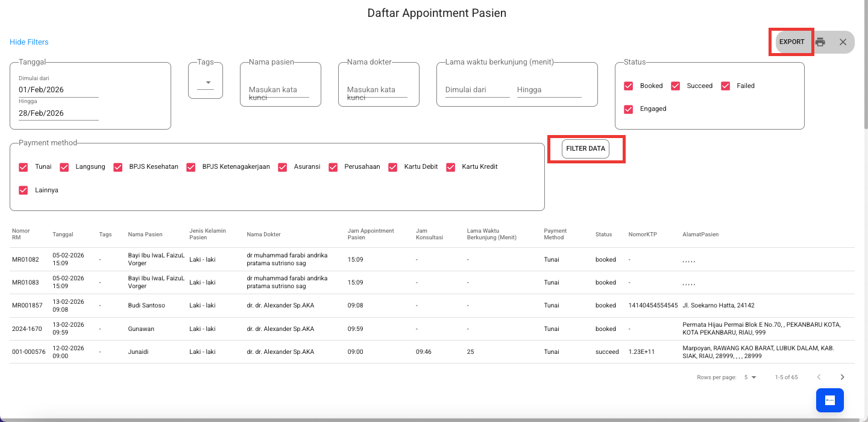The width and height of the screenshot is (868, 422).
Task: Click the print icon
Action: click(820, 42)
